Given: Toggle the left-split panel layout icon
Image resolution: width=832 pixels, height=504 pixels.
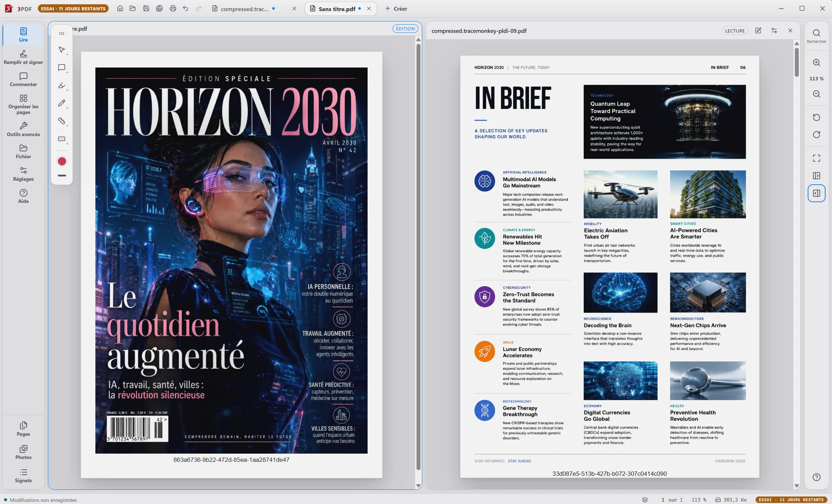Looking at the screenshot, I should [x=816, y=193].
